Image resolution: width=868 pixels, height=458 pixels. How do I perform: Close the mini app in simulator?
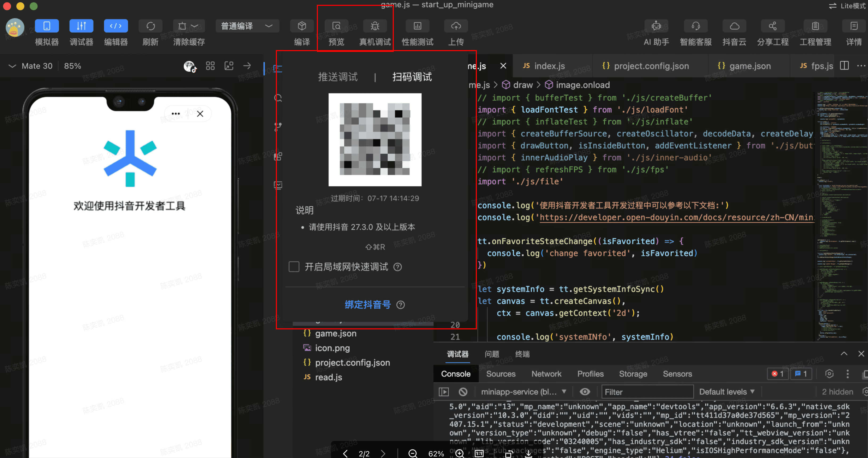(x=200, y=114)
